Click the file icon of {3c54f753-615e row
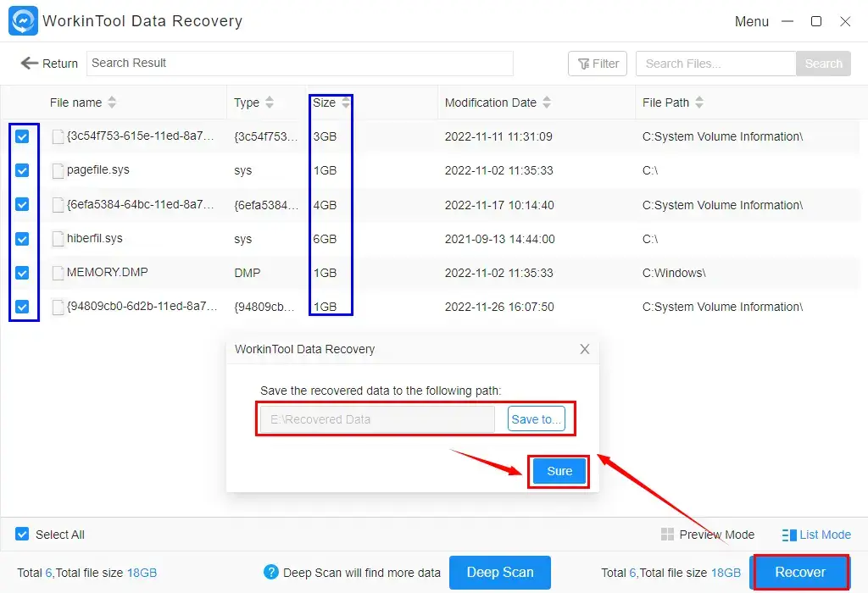Image resolution: width=868 pixels, height=593 pixels. click(58, 136)
